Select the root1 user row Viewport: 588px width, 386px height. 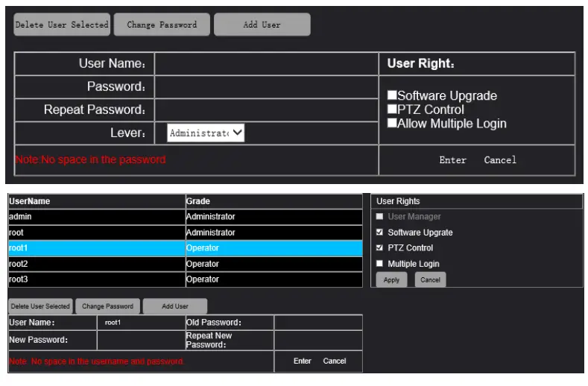[x=186, y=248]
